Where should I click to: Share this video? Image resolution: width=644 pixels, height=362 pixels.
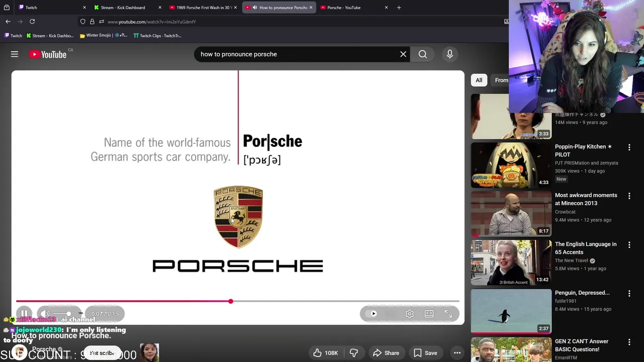coord(386,353)
